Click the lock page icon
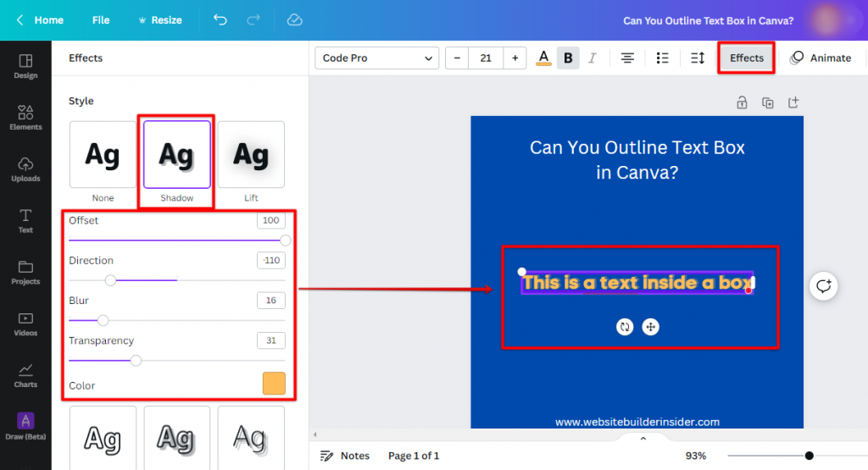Viewport: 868px width, 470px height. tap(742, 102)
